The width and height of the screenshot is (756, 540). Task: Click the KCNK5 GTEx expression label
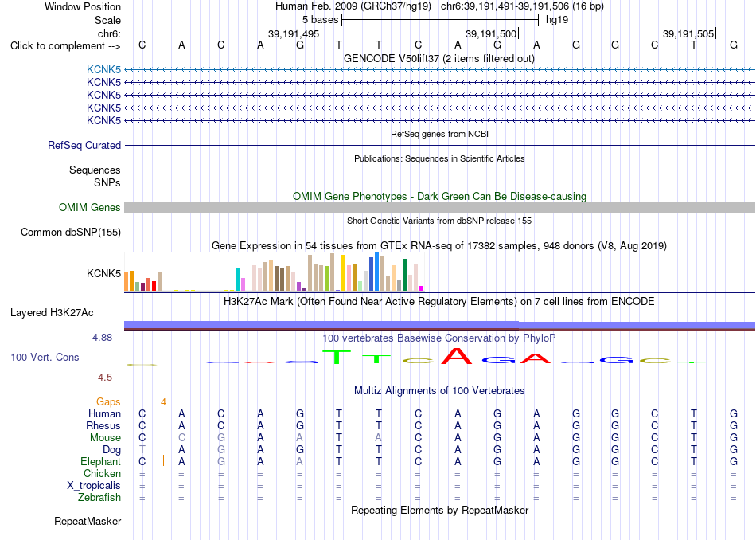103,274
